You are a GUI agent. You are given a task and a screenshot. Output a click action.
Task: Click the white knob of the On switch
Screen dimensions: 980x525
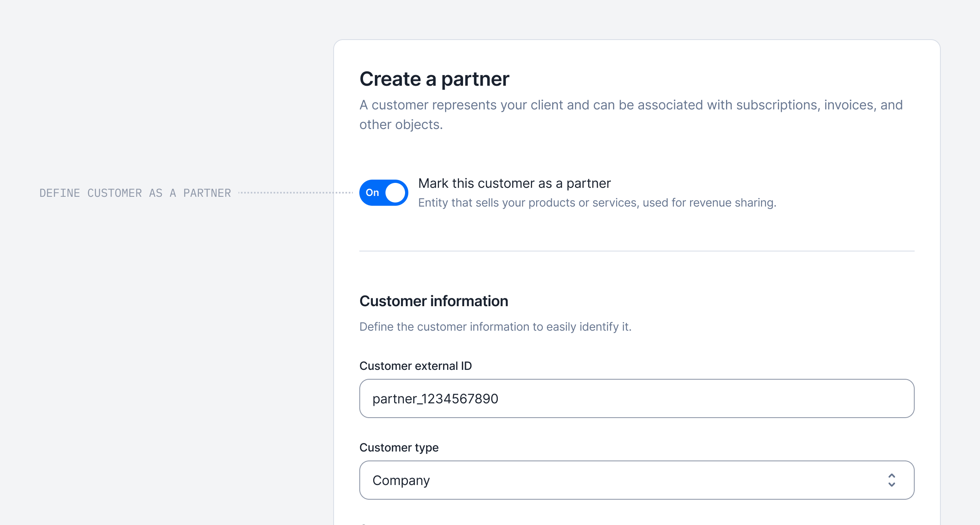[x=395, y=193]
